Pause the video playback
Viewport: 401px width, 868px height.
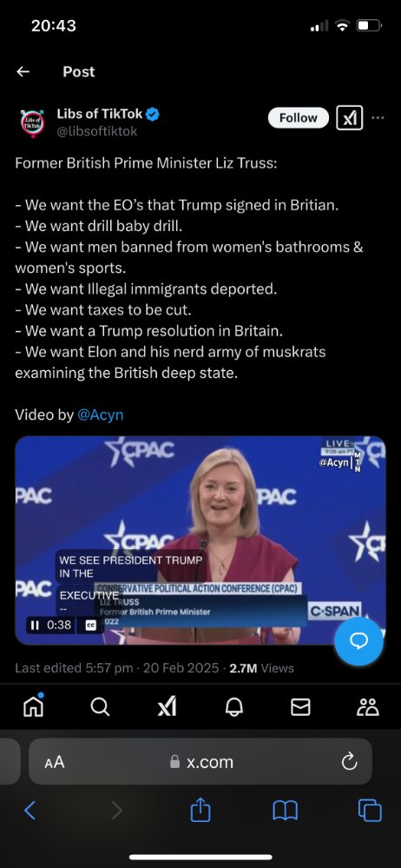tap(35, 625)
